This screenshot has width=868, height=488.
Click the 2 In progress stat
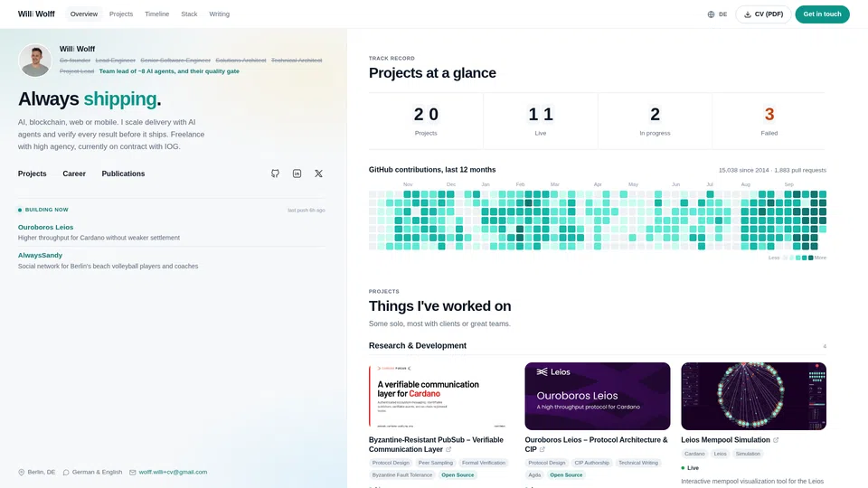[655, 121]
